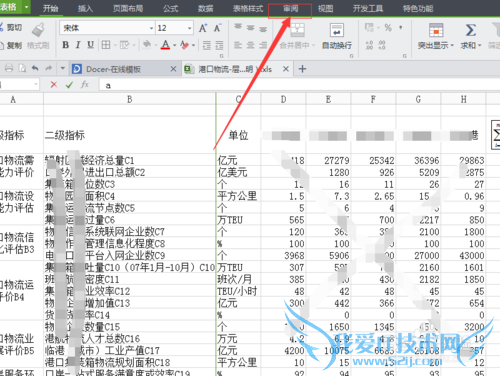Click the fx insert function button
The height and width of the screenshot is (376, 500).
(x=85, y=85)
